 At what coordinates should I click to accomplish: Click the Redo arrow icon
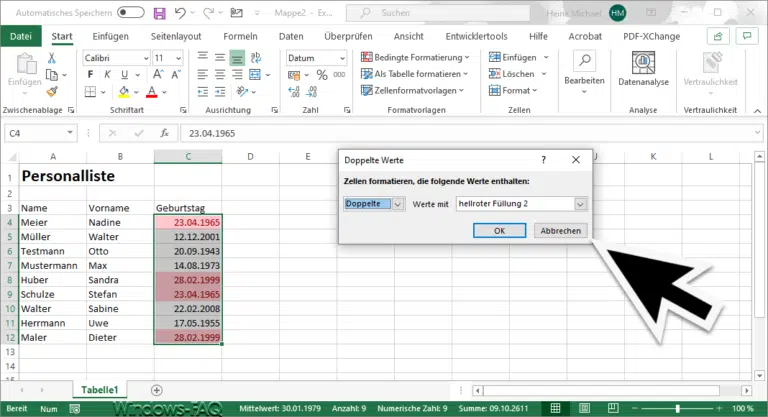[x=209, y=13]
